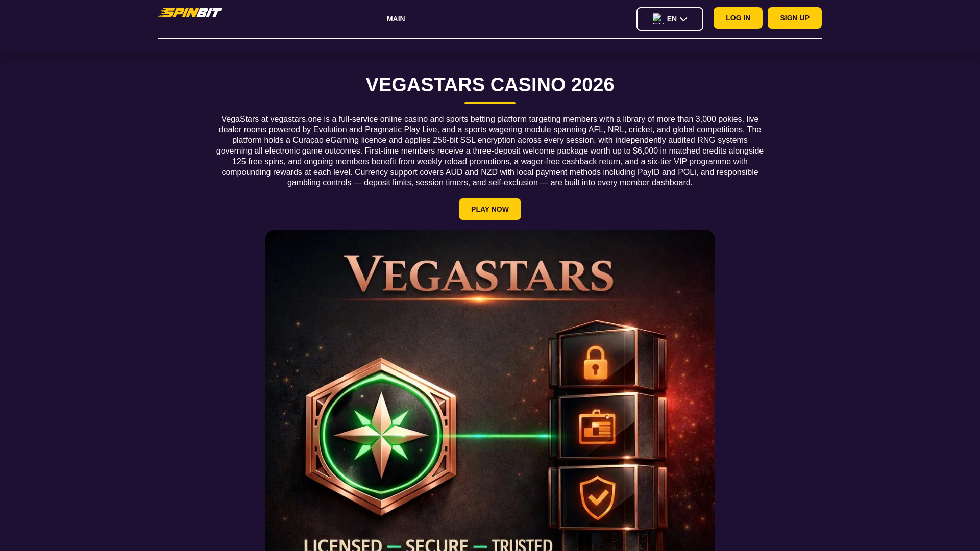Viewport: 980px width, 551px height.
Task: Open the MAIN menu item
Action: [x=396, y=19]
